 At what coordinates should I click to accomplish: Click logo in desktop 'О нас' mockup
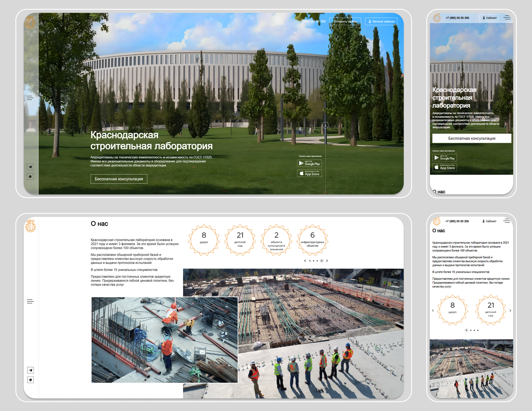coord(30,226)
